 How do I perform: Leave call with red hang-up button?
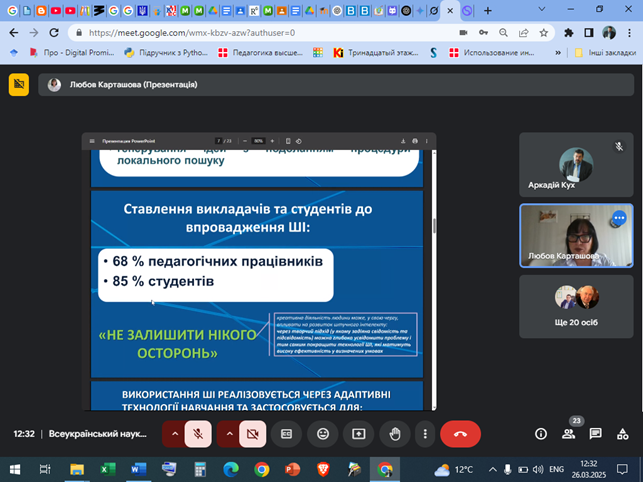click(x=461, y=434)
